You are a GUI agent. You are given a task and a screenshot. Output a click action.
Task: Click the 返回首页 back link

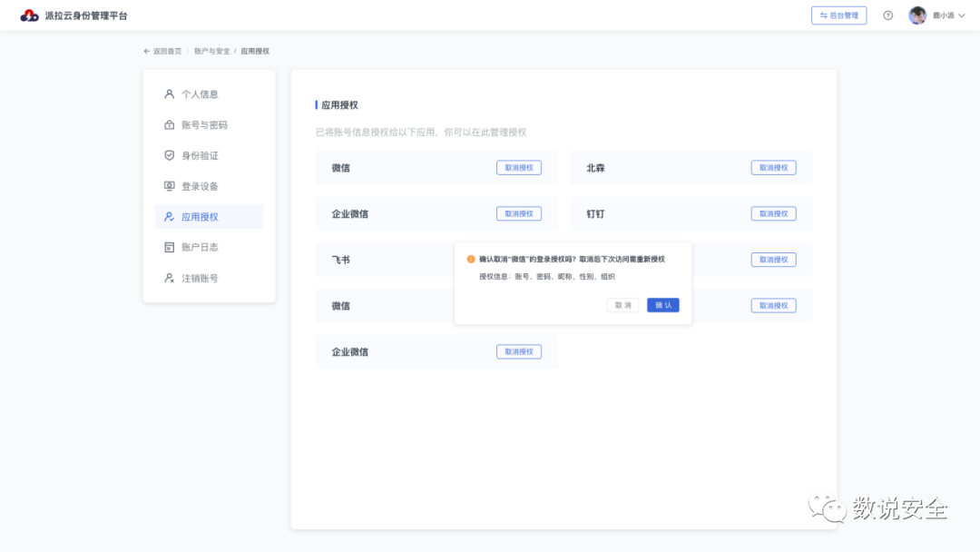pos(162,51)
